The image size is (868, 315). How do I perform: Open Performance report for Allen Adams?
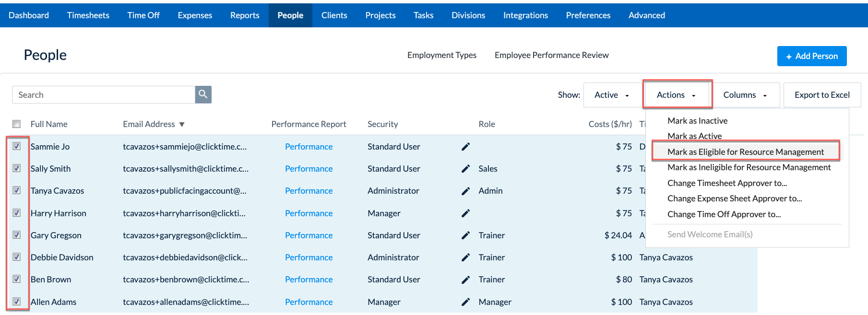(x=309, y=302)
